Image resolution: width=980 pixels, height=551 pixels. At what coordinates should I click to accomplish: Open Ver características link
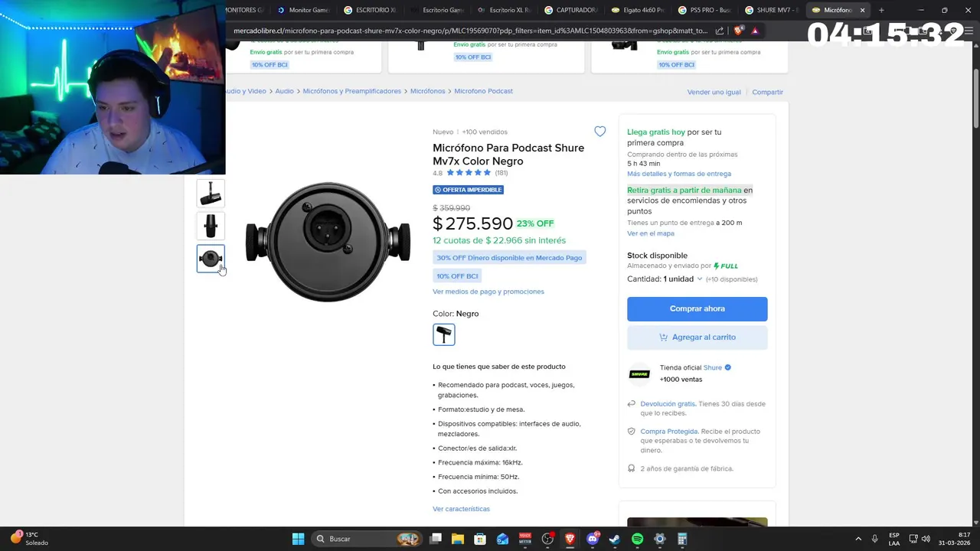point(461,509)
